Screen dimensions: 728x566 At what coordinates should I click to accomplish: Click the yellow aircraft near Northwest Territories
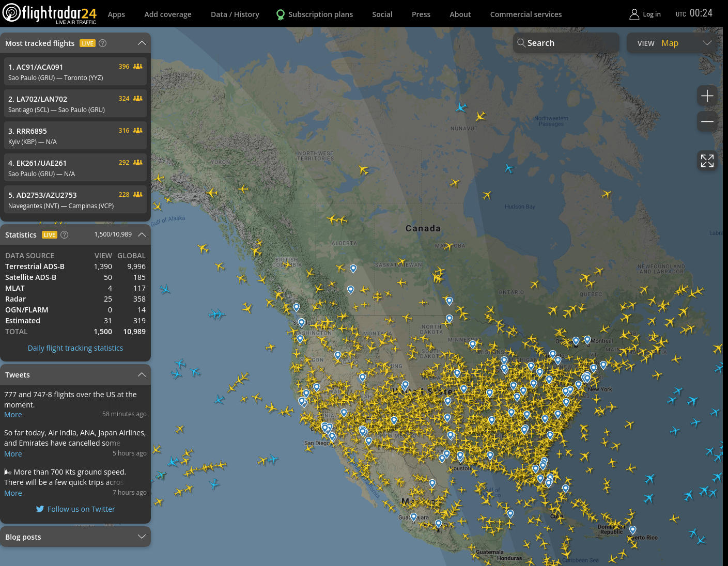(363, 169)
